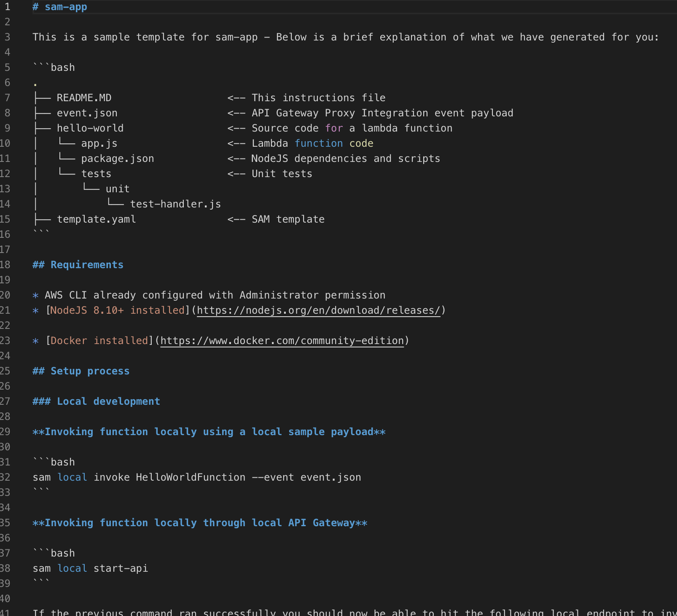
Task: Click the '```bash' fence on line 5
Action: (54, 67)
